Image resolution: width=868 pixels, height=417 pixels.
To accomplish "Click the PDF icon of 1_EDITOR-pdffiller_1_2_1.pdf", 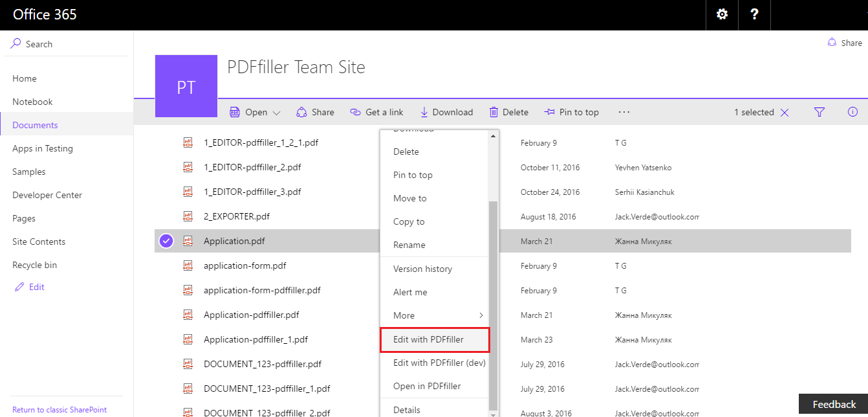I will pyautogui.click(x=188, y=143).
